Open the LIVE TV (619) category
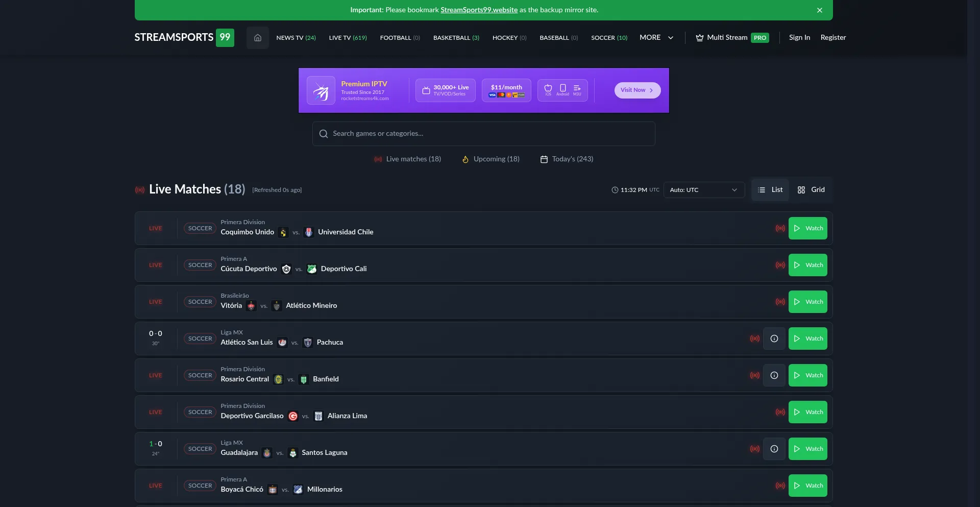Screen dimensions: 980x507 pos(348,38)
